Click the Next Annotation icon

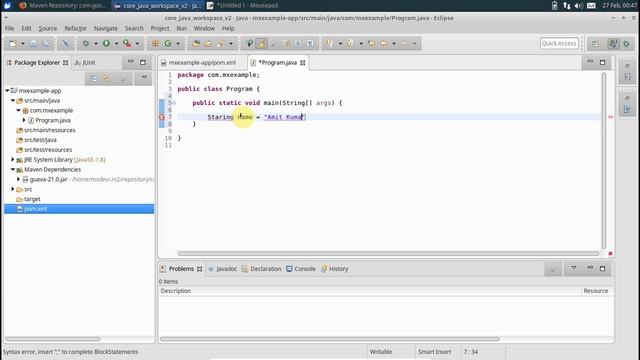(329, 43)
